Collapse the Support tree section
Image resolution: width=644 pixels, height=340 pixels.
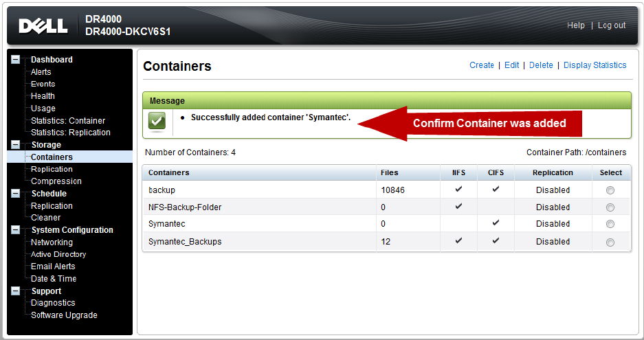(x=16, y=291)
